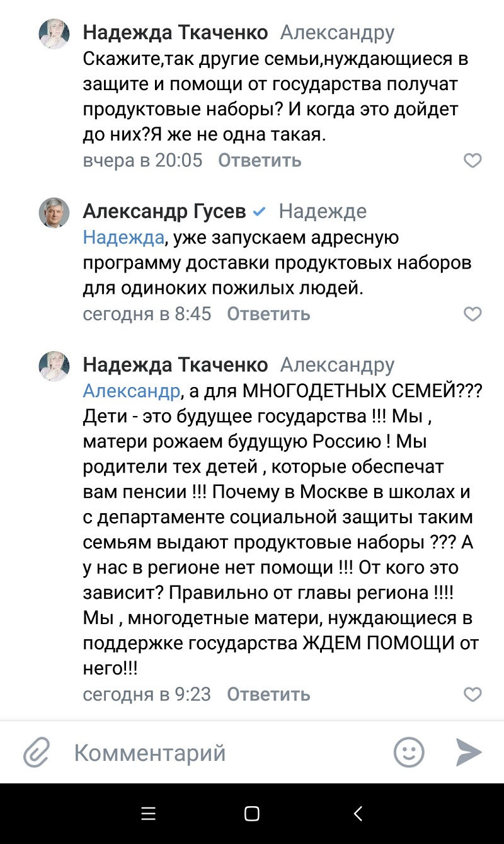Image resolution: width=504 pixels, height=844 pixels.
Task: Send the comment with the arrow icon
Action: 469,752
